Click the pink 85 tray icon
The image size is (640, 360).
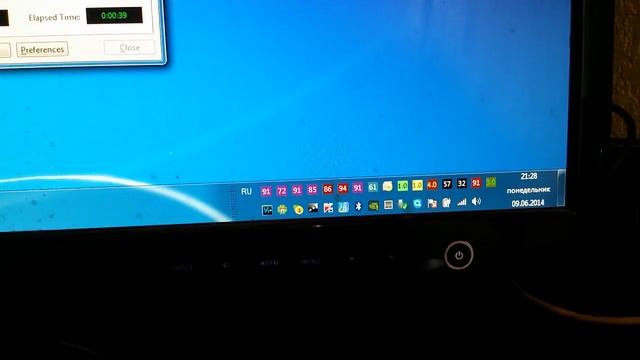[x=312, y=189]
